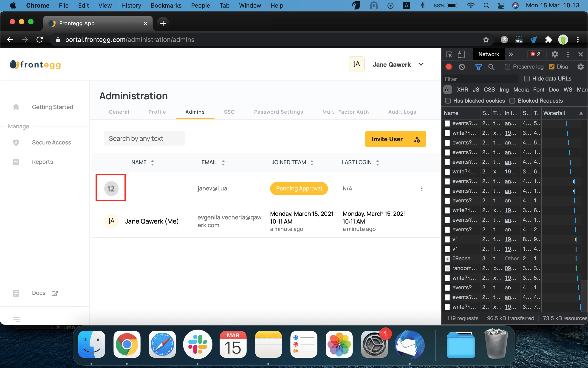Viewport: 588px width, 368px height.
Task: Open Reports in sidebar
Action: [x=42, y=162]
